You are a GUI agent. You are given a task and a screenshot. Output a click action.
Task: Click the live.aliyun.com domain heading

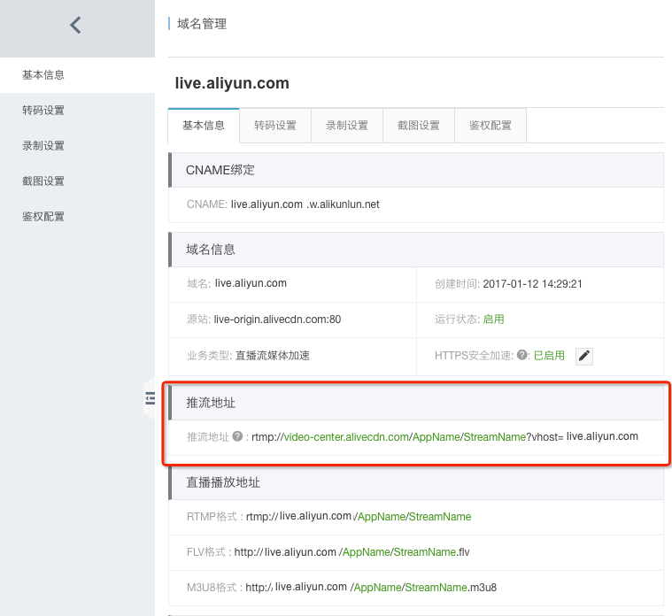click(232, 83)
